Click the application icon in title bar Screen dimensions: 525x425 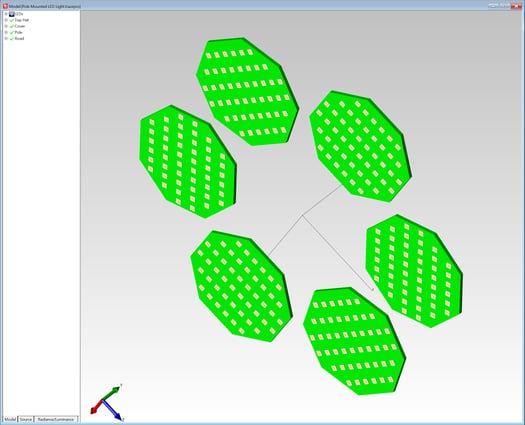[5, 6]
